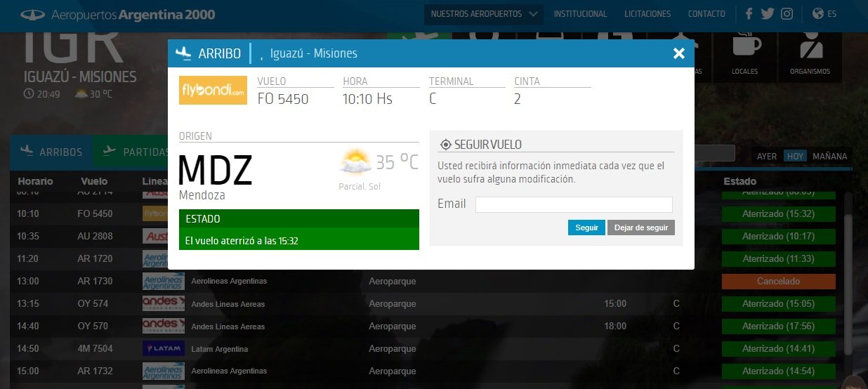Select the MAÑANA day toggle
868x389 pixels.
[x=829, y=157]
